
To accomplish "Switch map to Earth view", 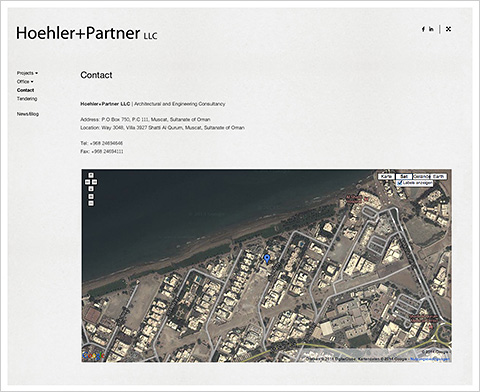I will pyautogui.click(x=438, y=176).
